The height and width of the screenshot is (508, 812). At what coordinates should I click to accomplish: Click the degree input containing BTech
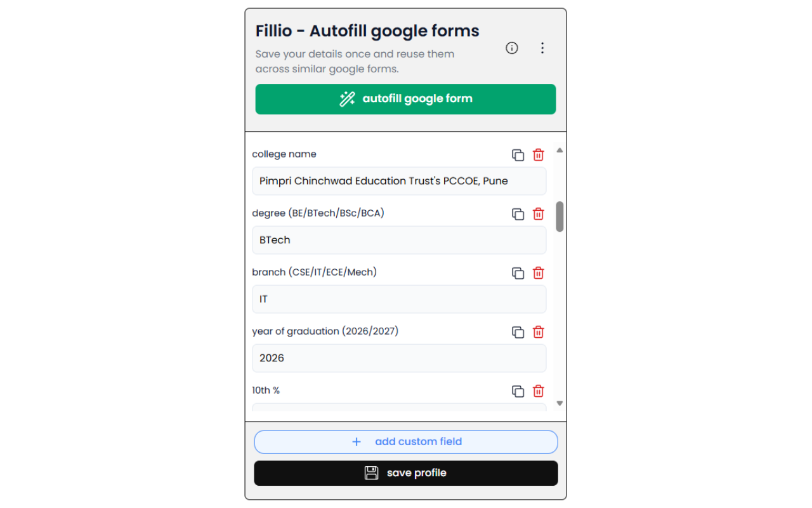pos(399,240)
